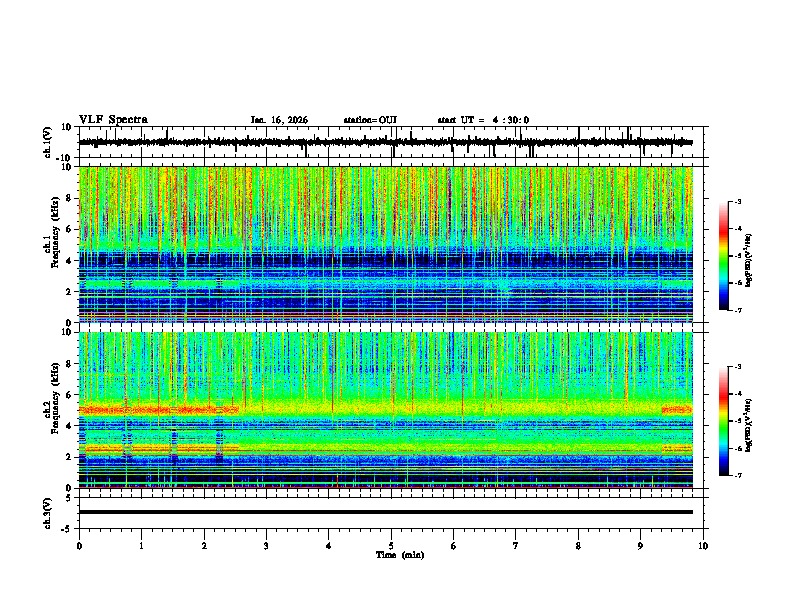
Task: Click the "5" tick of ch.3(V) axis
Action: 70,497
